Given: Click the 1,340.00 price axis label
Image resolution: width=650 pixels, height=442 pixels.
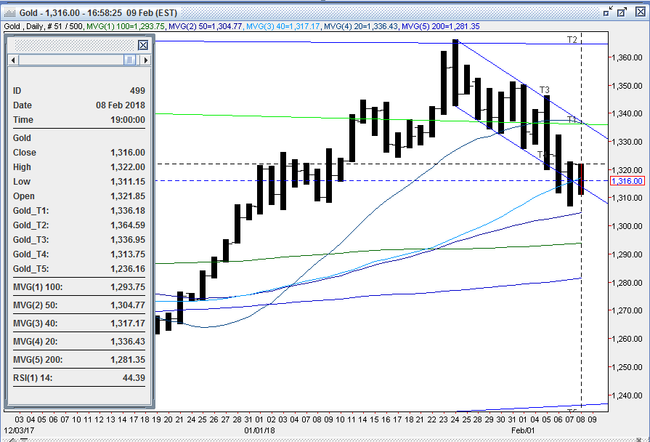Looking at the screenshot, I should pyautogui.click(x=627, y=114).
